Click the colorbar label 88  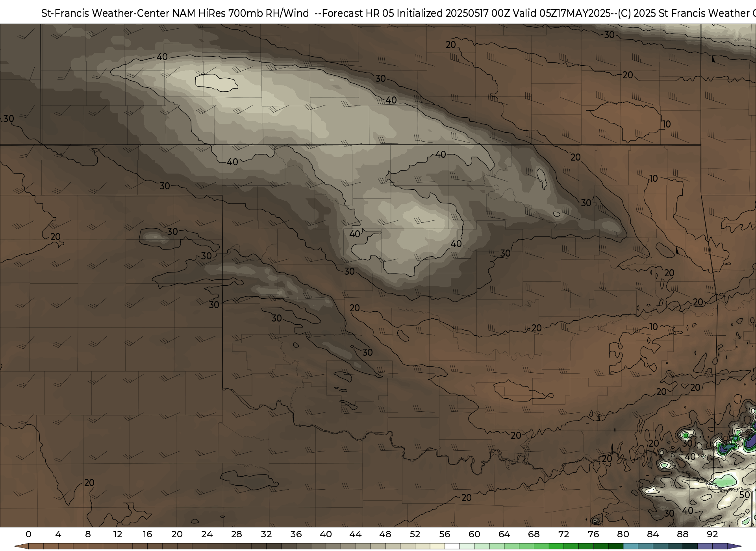[x=682, y=534]
